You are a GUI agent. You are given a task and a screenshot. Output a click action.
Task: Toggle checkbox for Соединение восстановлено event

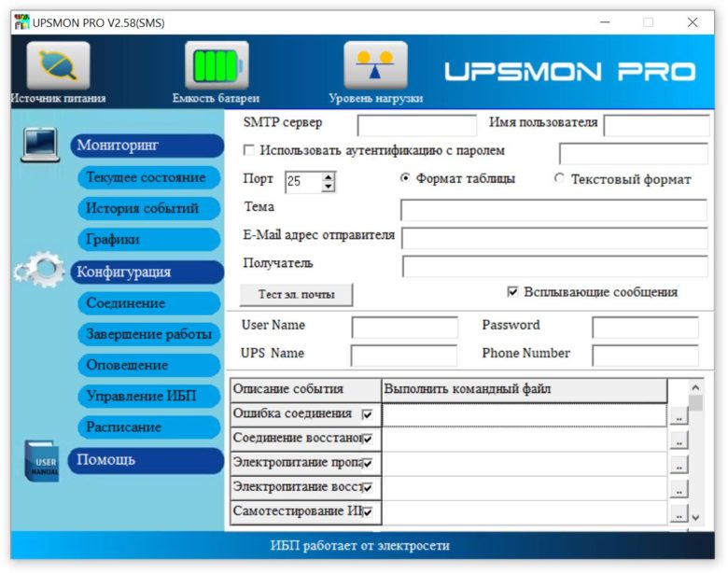point(367,439)
